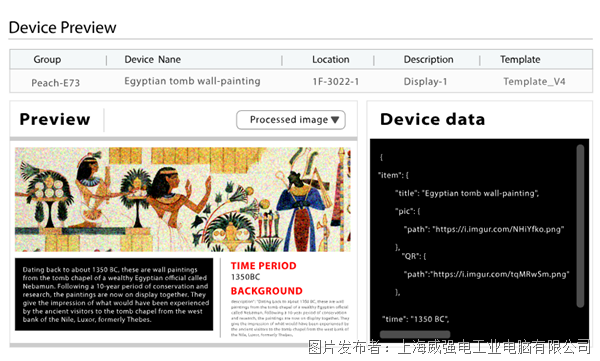The image size is (600, 361).
Task: Select the Display-1 description cell
Action: (426, 82)
